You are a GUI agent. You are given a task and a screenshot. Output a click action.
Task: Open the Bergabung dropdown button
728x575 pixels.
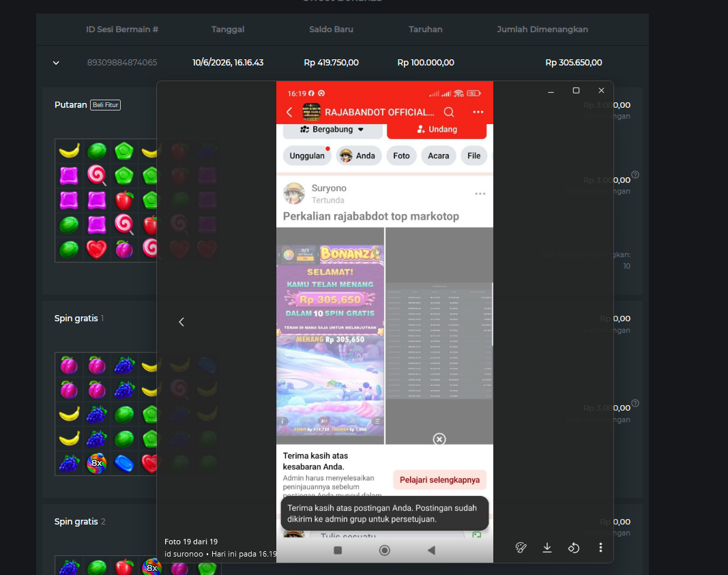click(332, 130)
